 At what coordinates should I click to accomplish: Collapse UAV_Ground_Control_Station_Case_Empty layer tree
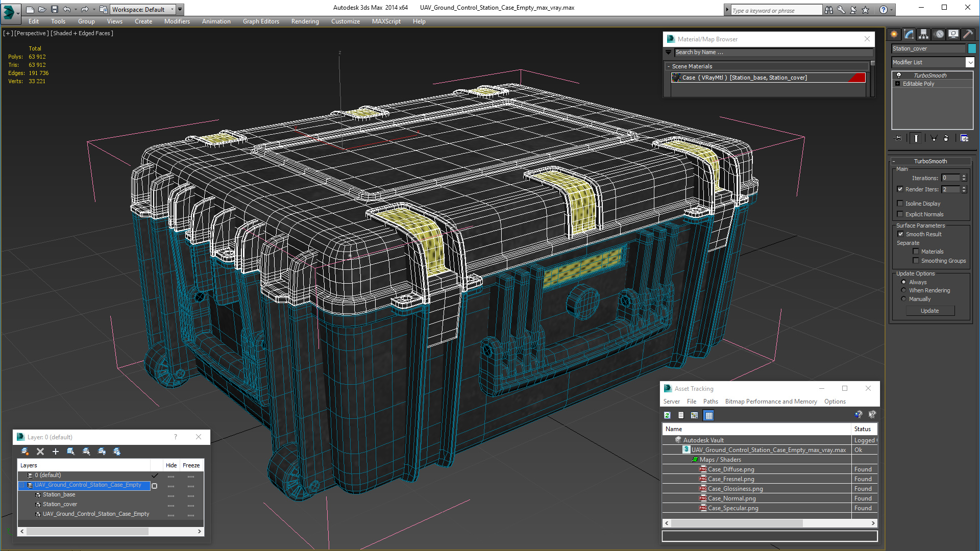click(22, 485)
